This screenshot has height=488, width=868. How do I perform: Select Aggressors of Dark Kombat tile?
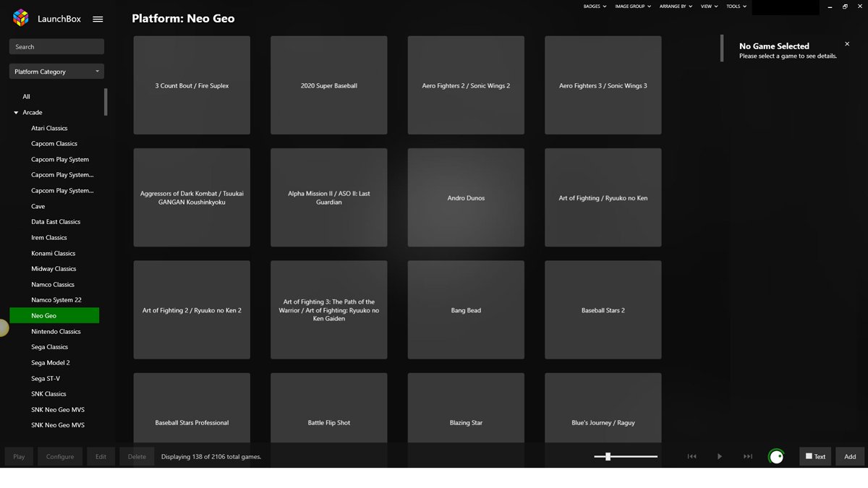click(x=192, y=197)
